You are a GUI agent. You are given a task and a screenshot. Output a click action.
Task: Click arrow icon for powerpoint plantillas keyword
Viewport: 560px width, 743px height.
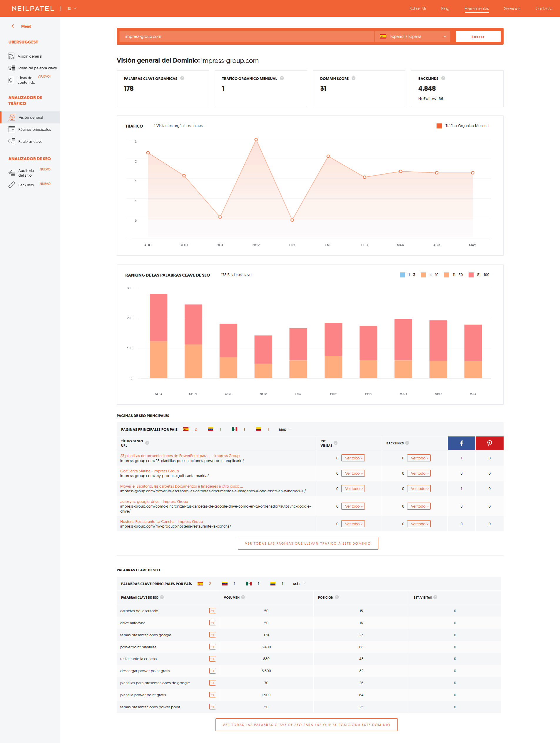[212, 647]
